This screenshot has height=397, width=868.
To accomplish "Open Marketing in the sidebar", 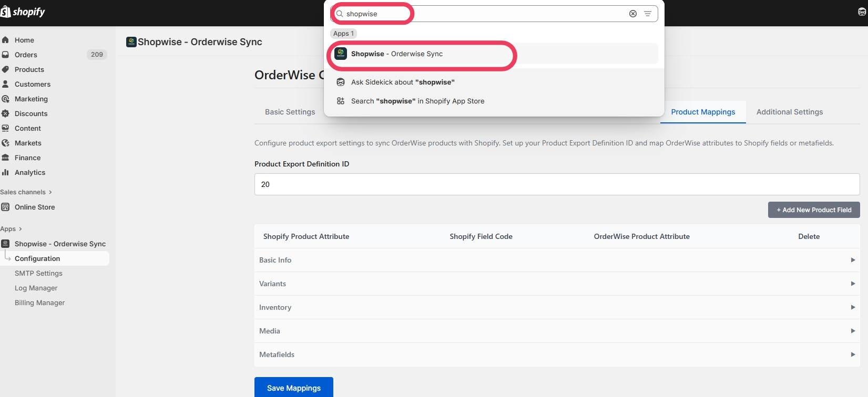I will 31,99.
